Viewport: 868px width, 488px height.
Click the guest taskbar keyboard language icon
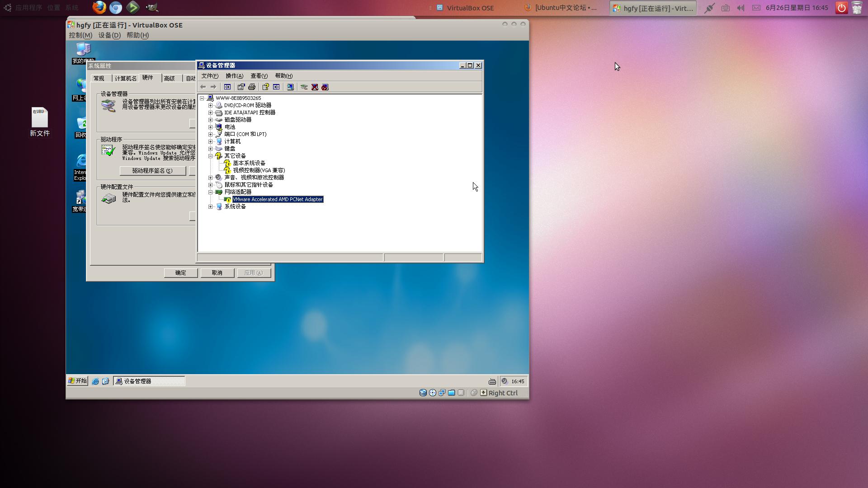(492, 381)
